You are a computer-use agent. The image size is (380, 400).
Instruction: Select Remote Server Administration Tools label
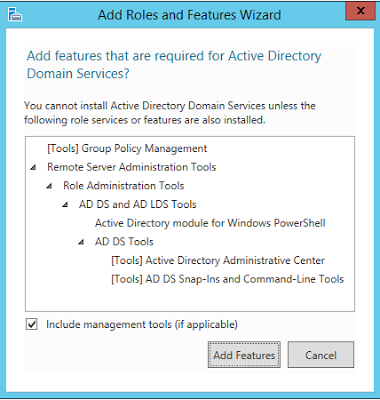[132, 167]
